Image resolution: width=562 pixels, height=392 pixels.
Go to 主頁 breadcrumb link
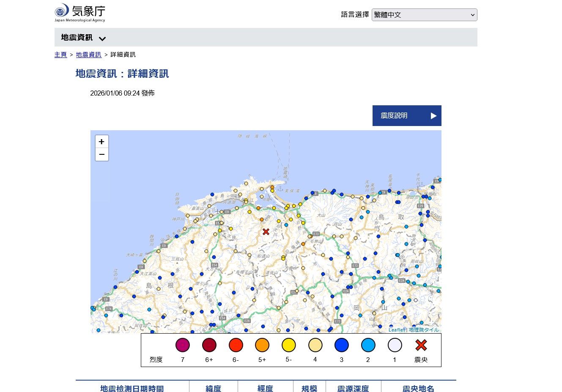[60, 55]
